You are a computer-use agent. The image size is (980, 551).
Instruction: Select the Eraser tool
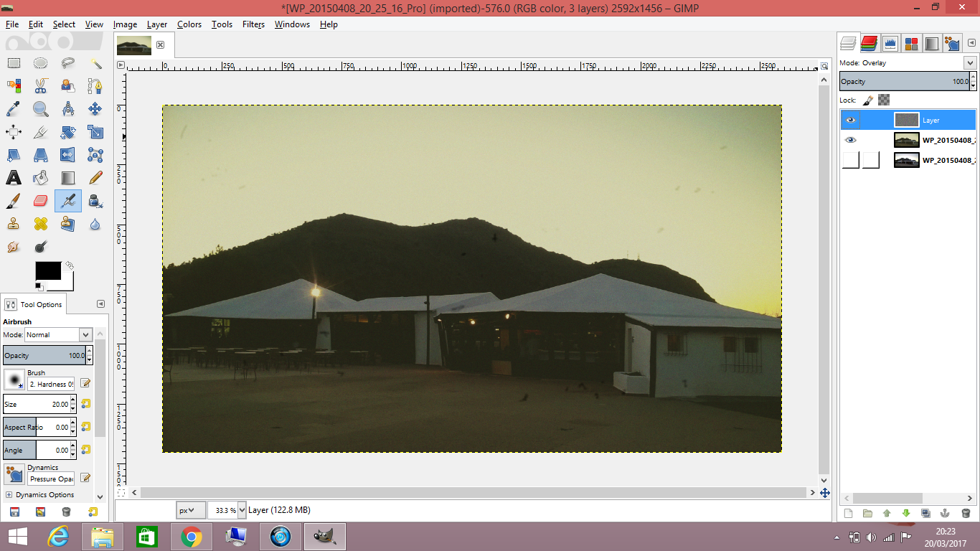41,201
